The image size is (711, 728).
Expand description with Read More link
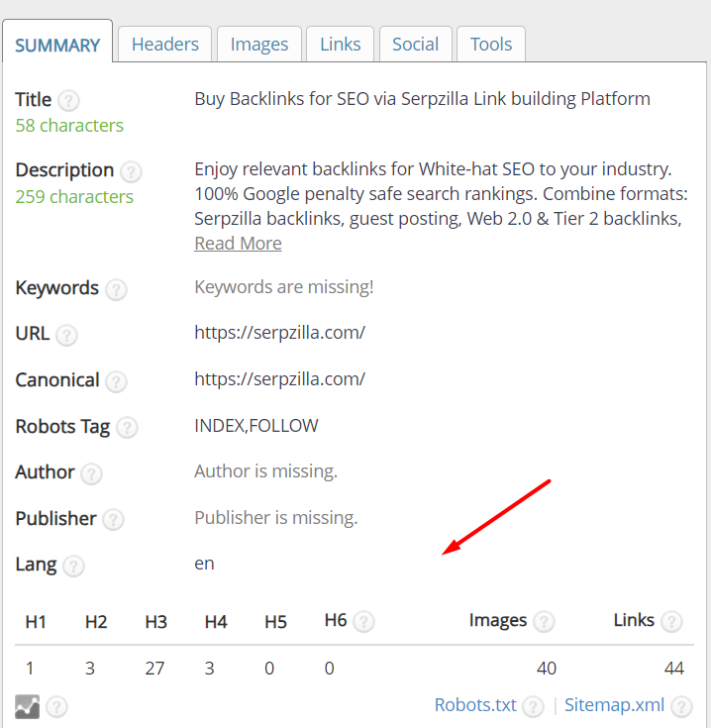click(238, 244)
